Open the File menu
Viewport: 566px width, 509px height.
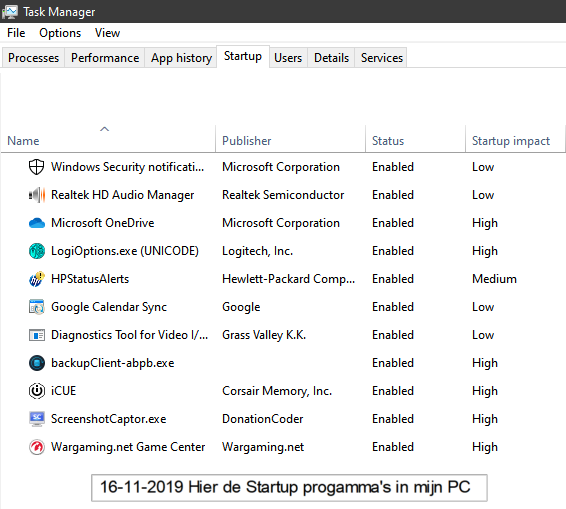point(16,33)
